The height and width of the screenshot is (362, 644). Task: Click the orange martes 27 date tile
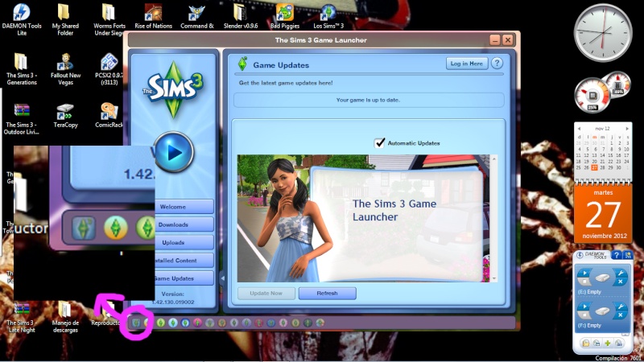pos(603,215)
